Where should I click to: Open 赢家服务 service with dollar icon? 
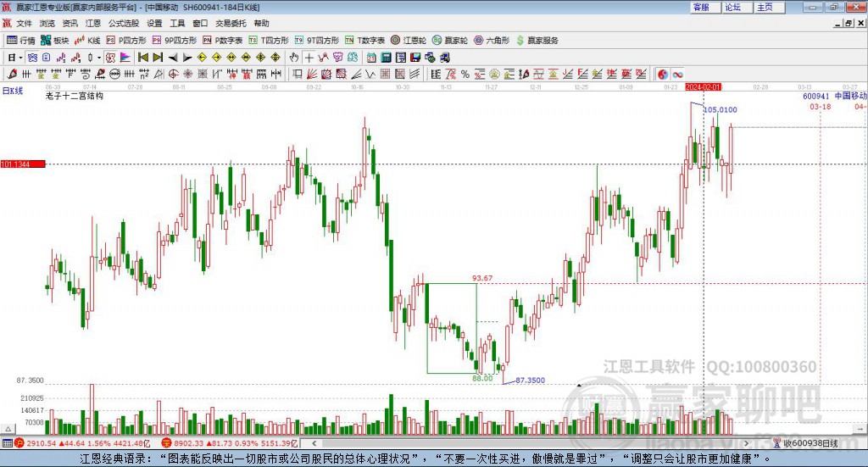pos(537,41)
